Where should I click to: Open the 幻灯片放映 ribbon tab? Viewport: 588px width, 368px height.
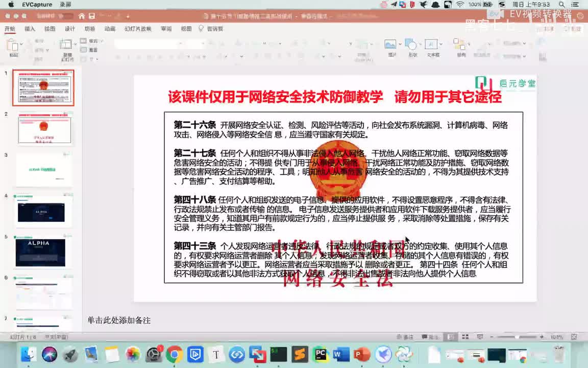coord(138,29)
